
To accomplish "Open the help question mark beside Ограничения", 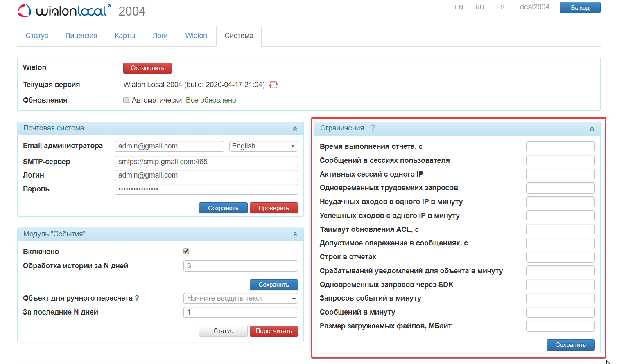I will pos(373,128).
